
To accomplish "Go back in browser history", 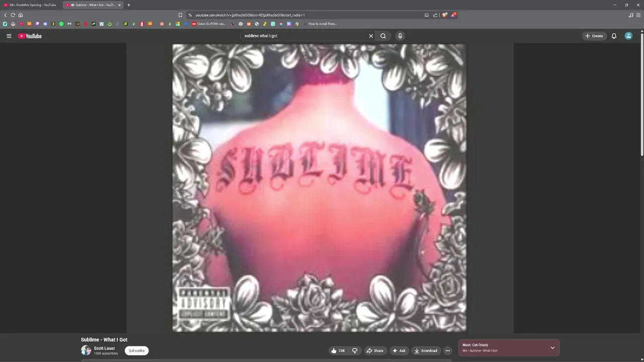I will click(6, 15).
